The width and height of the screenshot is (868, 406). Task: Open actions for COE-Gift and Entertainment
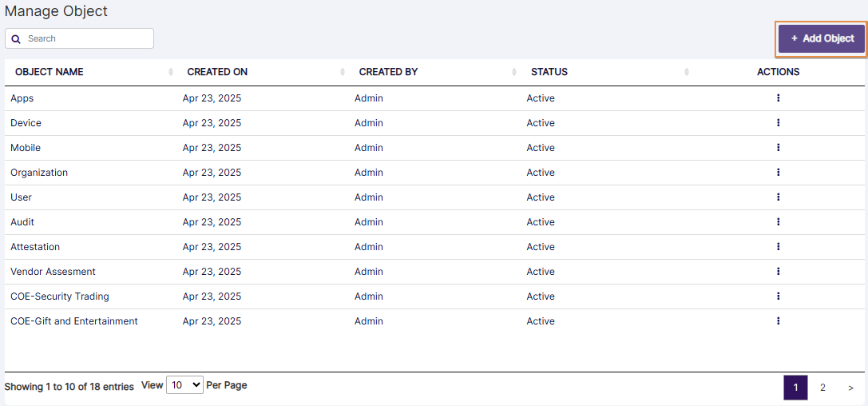click(778, 321)
